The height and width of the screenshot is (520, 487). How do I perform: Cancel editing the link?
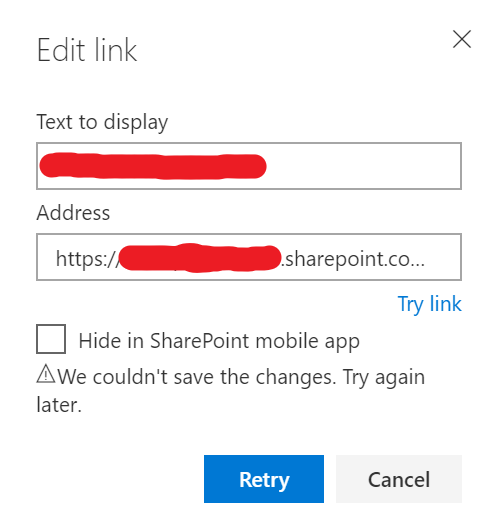click(x=399, y=479)
